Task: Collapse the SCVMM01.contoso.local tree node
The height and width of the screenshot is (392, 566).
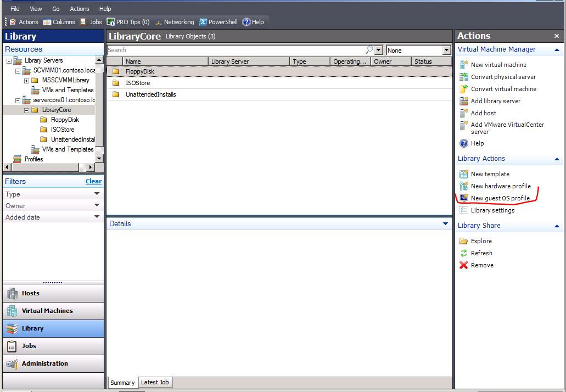Action: (18, 71)
